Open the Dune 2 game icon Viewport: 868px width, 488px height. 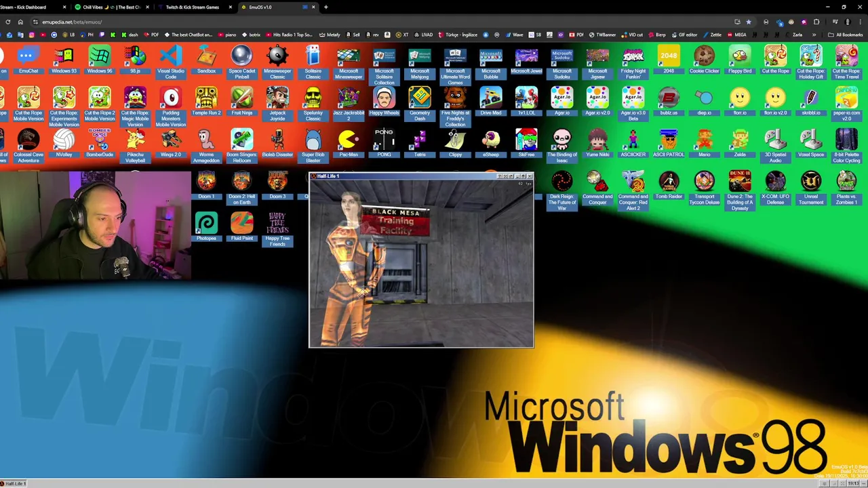pyautogui.click(x=740, y=190)
